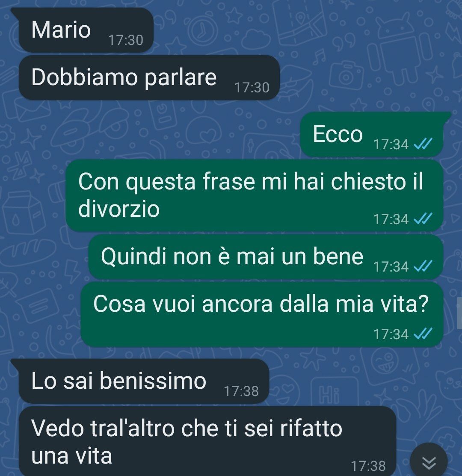Tap the 17:30 timestamp next to 'Dobbiamo parlare'
The width and height of the screenshot is (462, 476).
tap(252, 87)
